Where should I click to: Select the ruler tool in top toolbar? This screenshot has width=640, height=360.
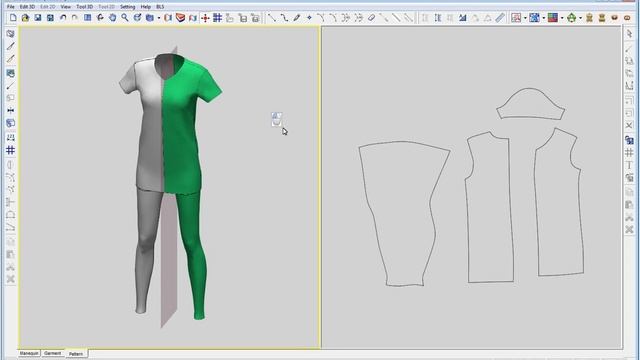500,18
